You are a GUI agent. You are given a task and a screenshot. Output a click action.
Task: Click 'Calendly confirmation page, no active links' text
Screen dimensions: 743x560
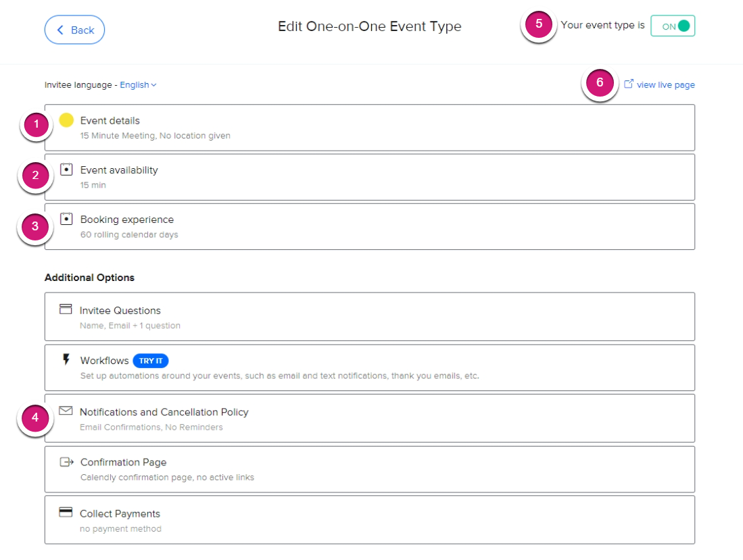(x=167, y=478)
